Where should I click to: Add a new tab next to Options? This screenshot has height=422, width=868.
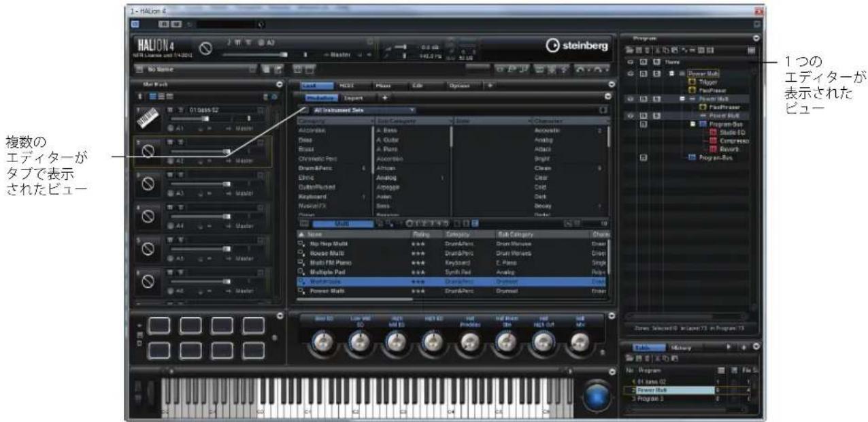click(491, 85)
